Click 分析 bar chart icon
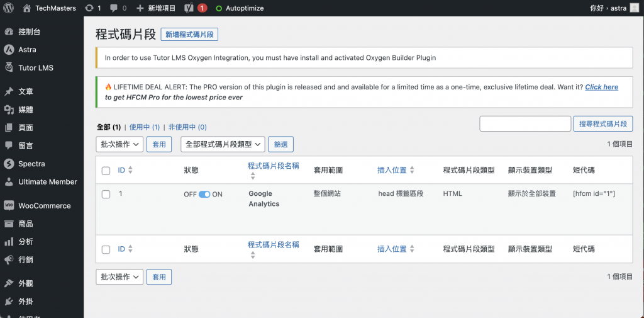 9,242
